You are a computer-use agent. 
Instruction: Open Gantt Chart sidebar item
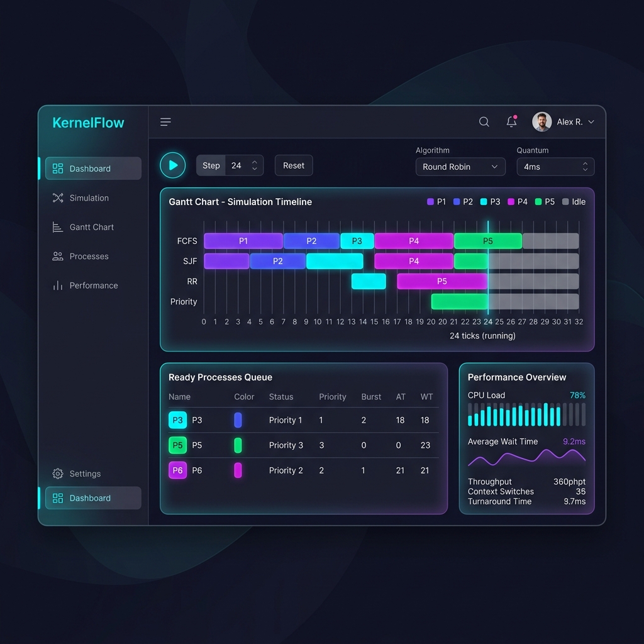(93, 227)
